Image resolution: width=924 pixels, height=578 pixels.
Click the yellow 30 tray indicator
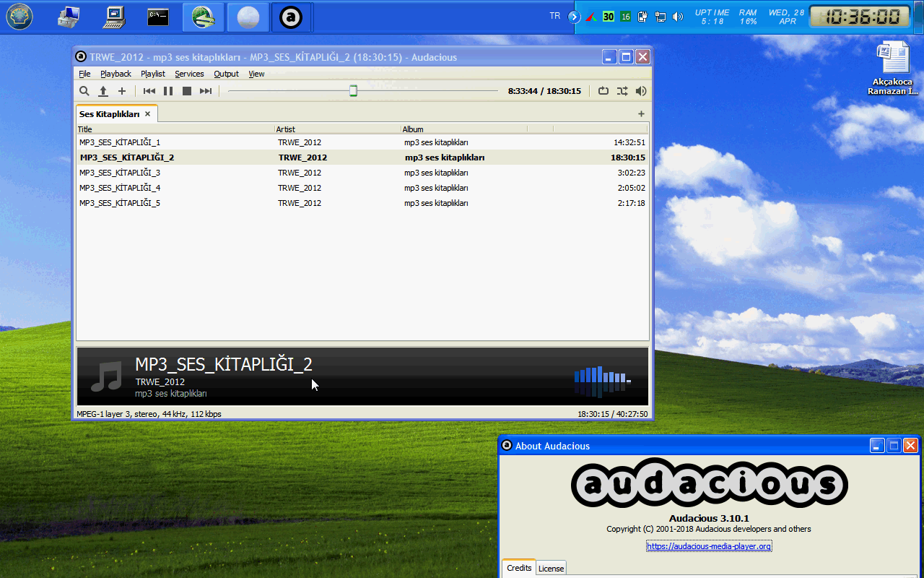pos(609,17)
